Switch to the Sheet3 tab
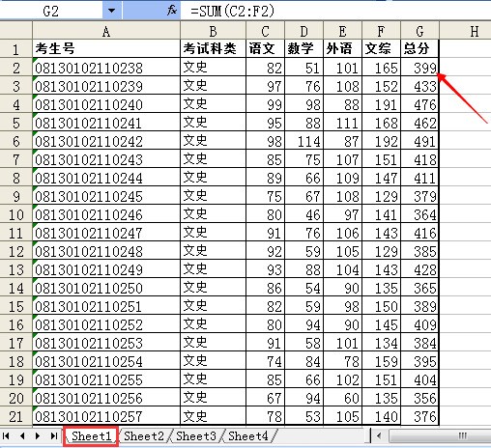 coord(196,436)
